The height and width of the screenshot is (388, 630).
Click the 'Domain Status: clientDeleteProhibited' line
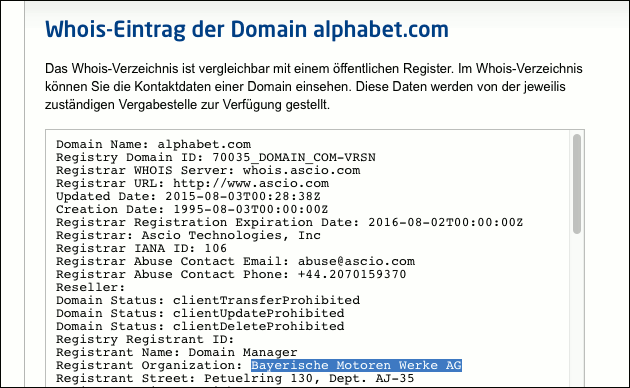[200, 326]
